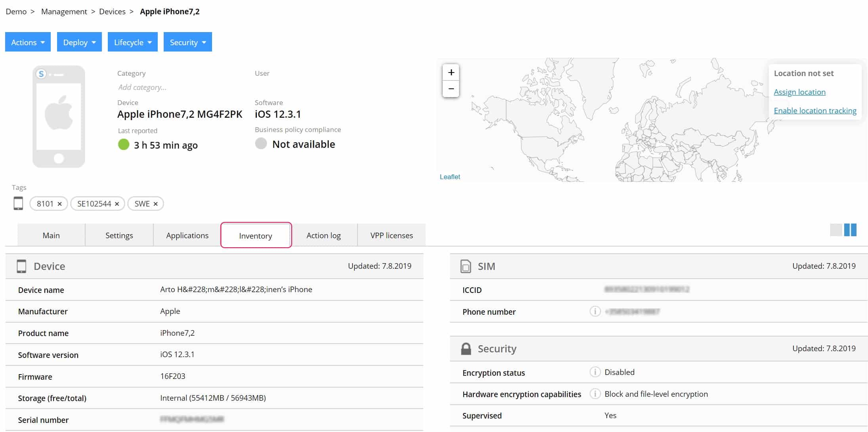Switch to single-column layout view

point(836,230)
